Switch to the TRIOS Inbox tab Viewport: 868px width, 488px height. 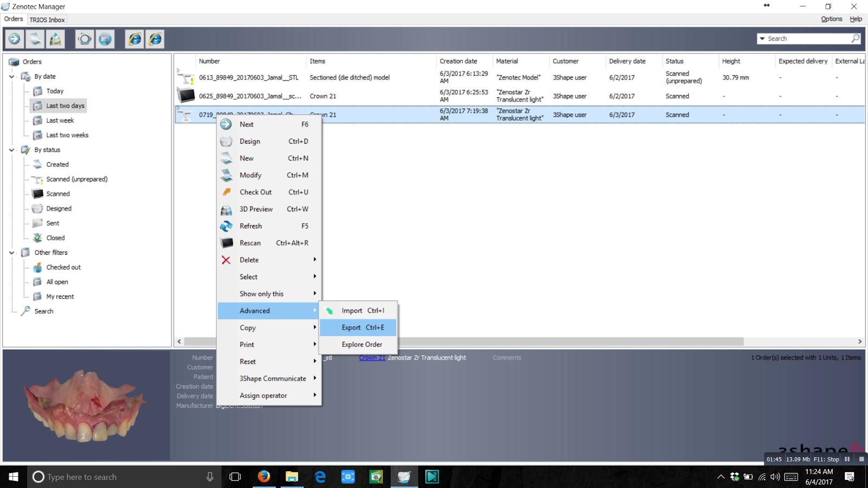[47, 20]
